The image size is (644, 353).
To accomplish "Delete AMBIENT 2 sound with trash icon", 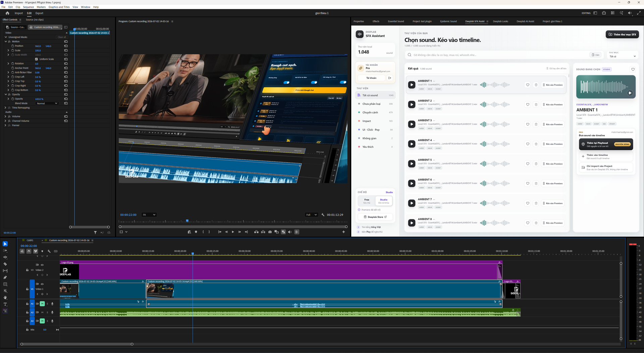I will click(x=536, y=105).
